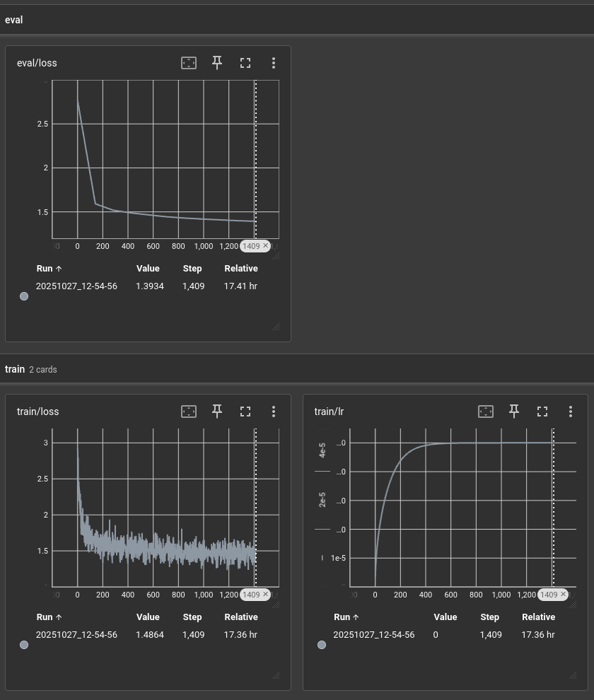594x700 pixels.
Task: Open train/lr card overflow menu
Action: coord(571,412)
